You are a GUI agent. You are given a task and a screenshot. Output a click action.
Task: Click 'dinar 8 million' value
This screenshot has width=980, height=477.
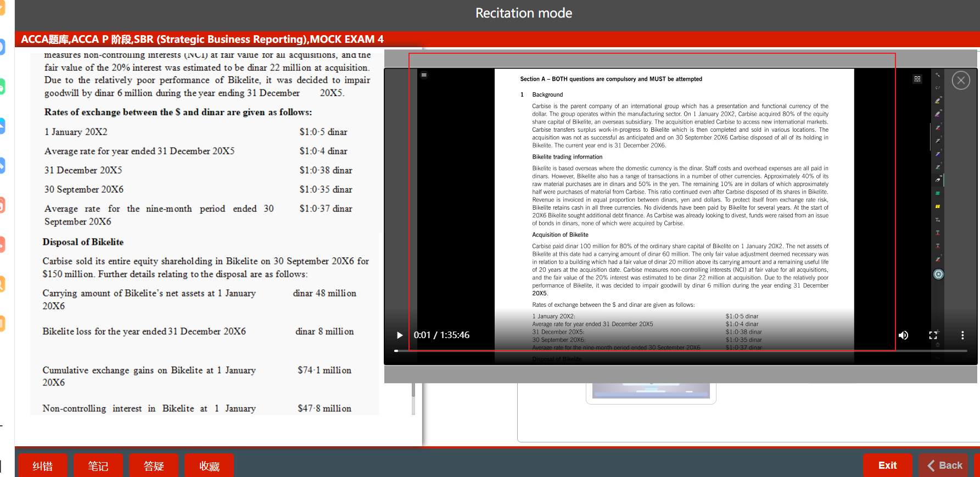click(324, 332)
